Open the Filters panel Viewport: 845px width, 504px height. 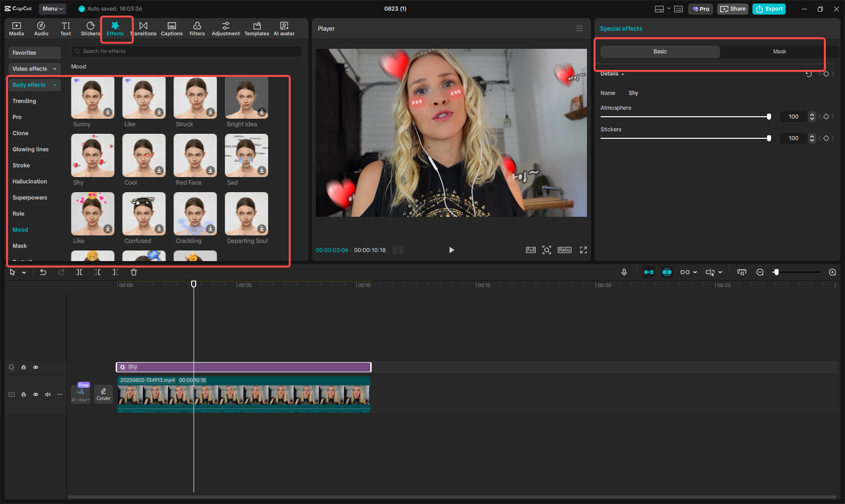(197, 28)
